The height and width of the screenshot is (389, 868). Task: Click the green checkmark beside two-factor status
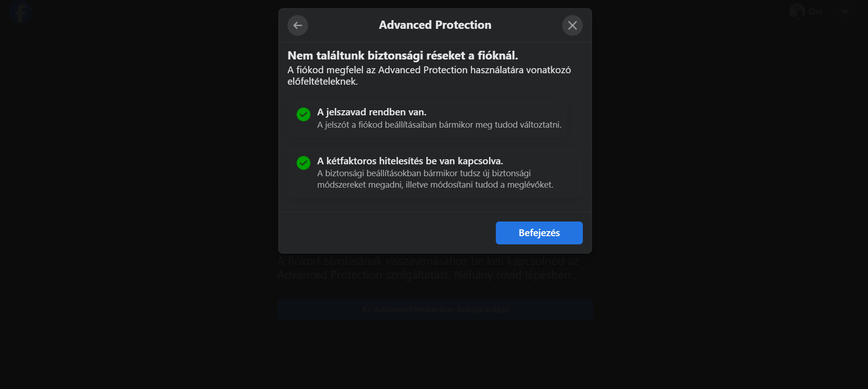point(304,163)
